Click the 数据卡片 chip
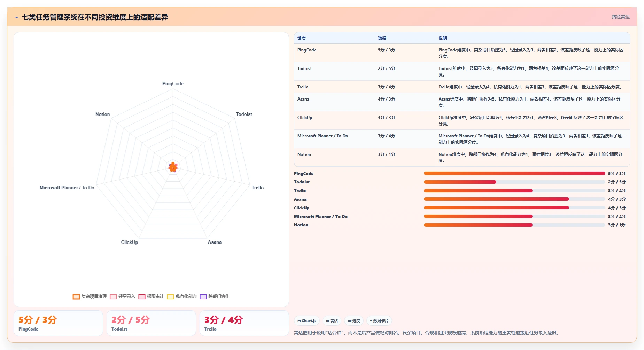This screenshot has width=644, height=350. [x=379, y=321]
